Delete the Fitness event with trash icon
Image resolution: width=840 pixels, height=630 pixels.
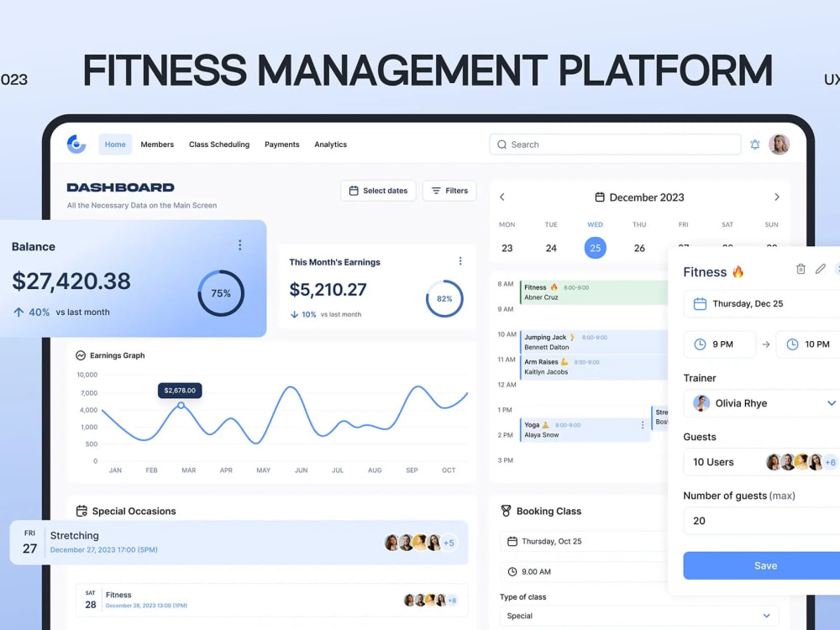click(x=801, y=269)
